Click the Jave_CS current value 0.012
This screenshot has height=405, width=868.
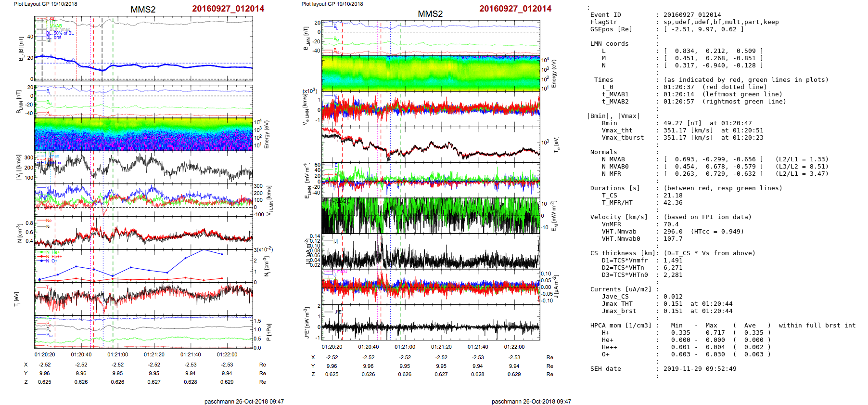(x=673, y=297)
